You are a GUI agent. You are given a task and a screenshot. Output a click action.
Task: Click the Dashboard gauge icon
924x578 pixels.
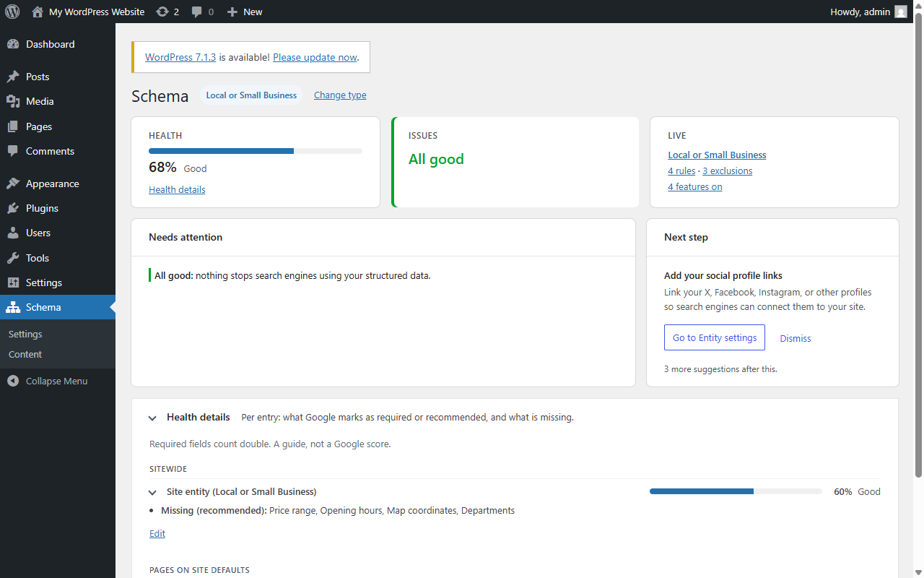[x=13, y=44]
